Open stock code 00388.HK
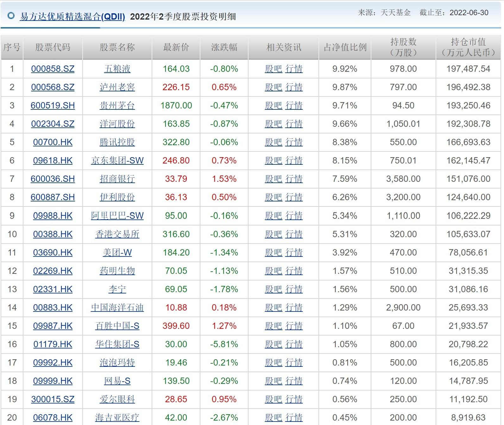504x425 pixels. click(x=53, y=234)
